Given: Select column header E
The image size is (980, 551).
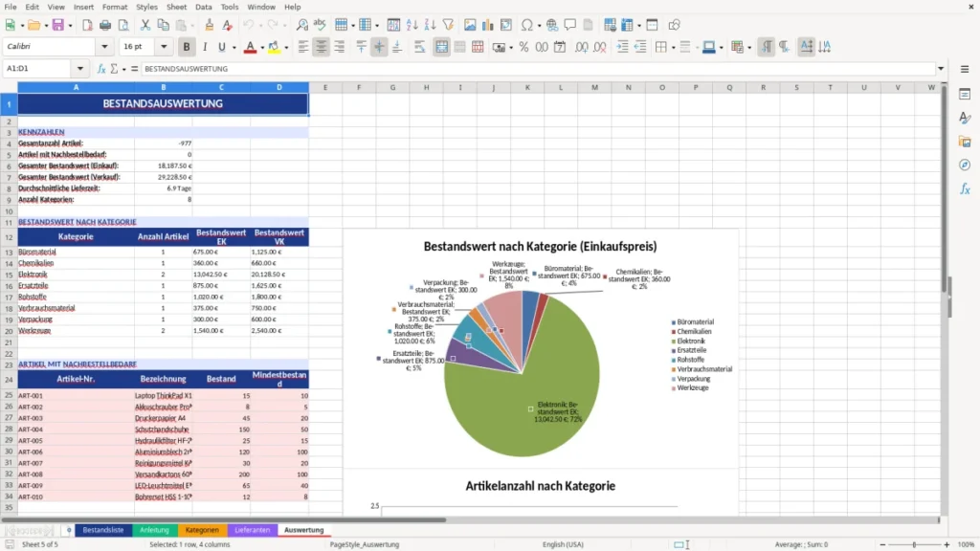Looking at the screenshot, I should tap(325, 87).
